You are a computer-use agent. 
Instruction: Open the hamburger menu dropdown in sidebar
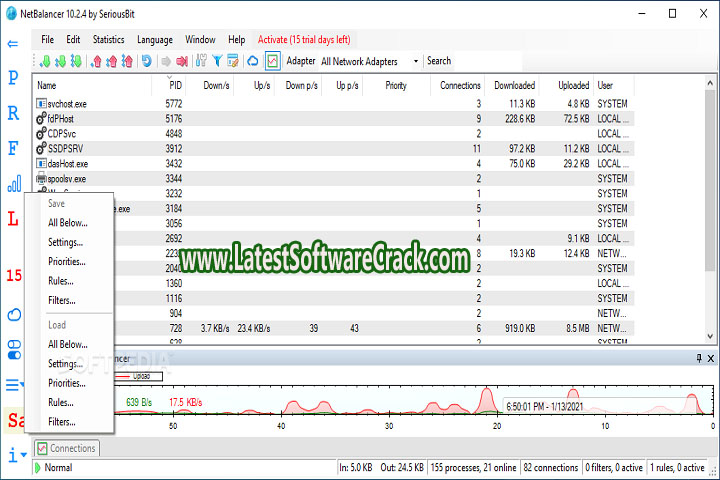(15, 385)
